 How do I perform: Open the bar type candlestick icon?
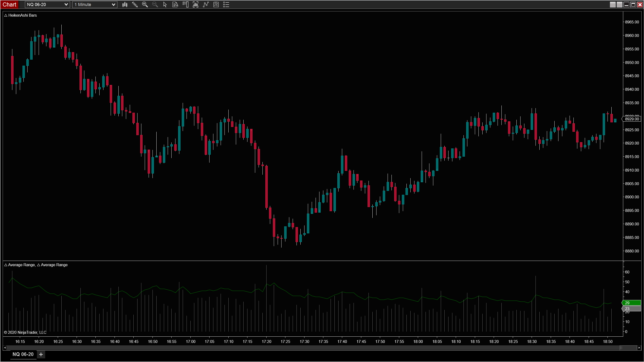coord(125,5)
